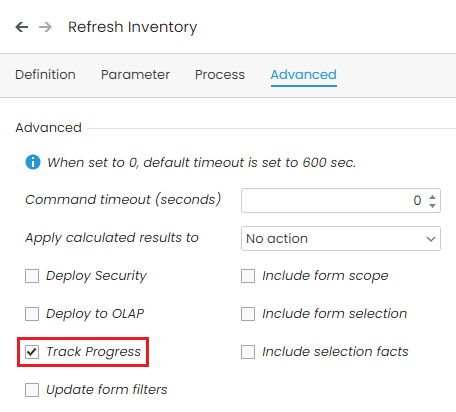Decrease command timeout with down arrow
The image size is (456, 412).
(432, 205)
